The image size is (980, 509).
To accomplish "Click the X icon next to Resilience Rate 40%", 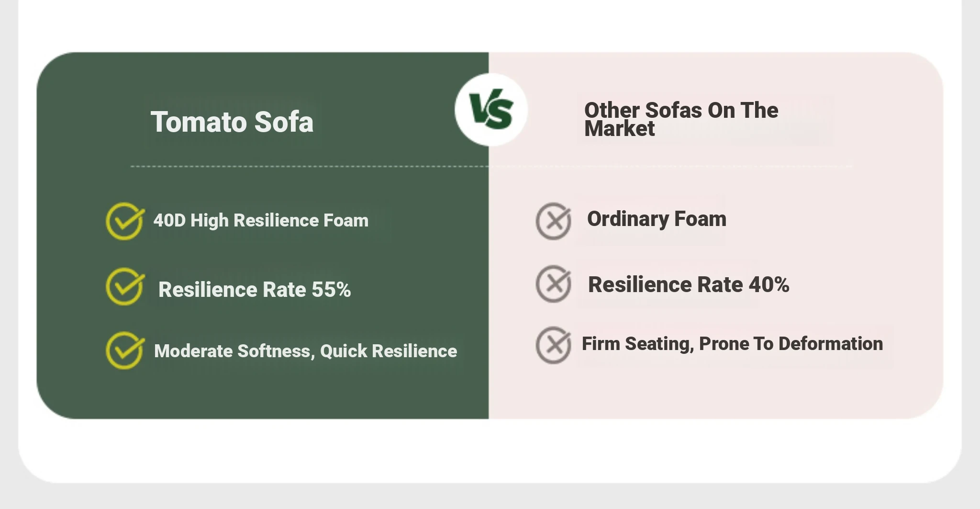I will 553,284.
